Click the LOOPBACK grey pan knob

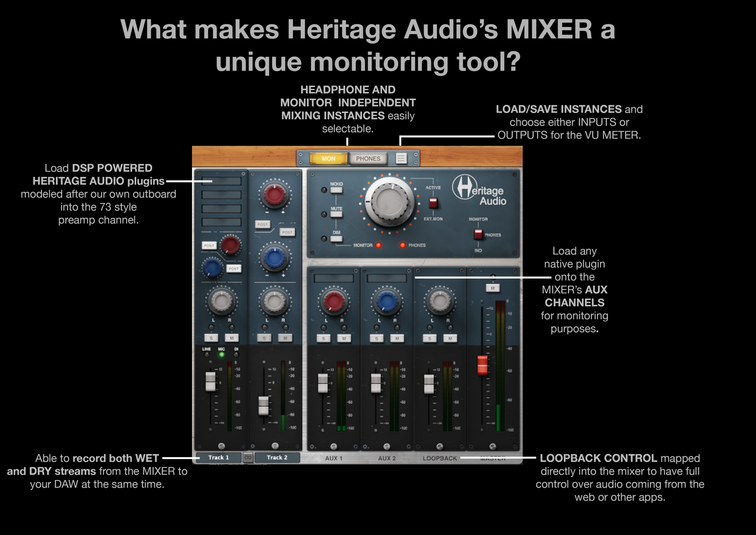click(x=440, y=301)
